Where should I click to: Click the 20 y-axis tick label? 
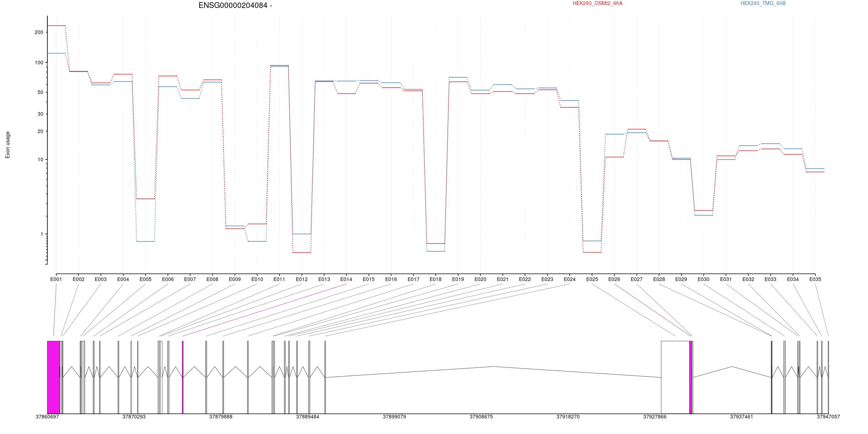[x=40, y=131]
